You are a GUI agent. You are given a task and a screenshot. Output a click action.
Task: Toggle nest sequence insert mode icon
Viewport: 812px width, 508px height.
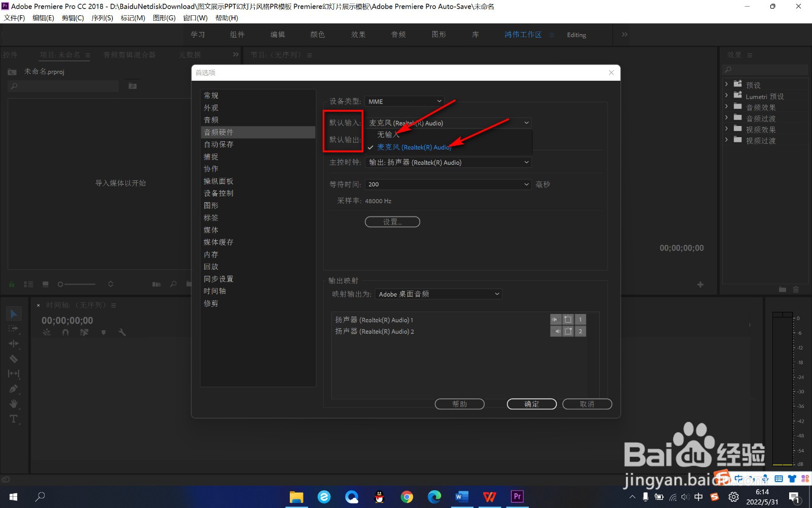[x=47, y=332]
